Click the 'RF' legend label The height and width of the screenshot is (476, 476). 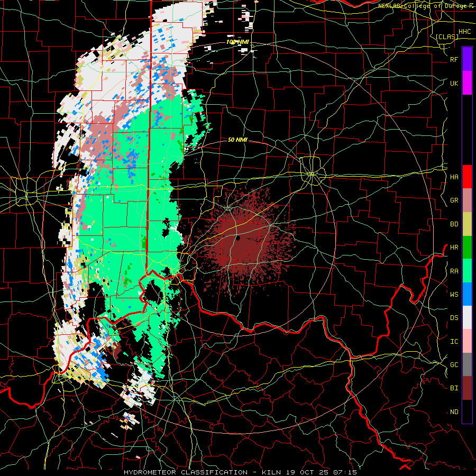(454, 60)
